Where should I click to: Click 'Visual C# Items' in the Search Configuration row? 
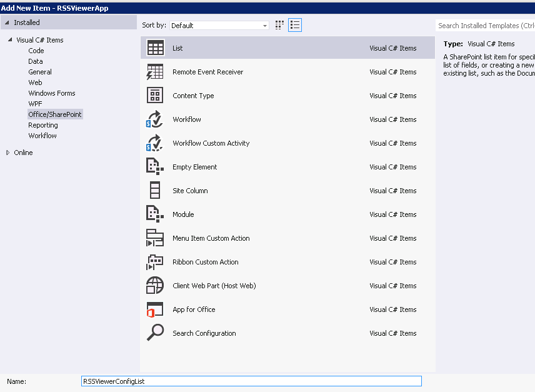click(x=392, y=333)
